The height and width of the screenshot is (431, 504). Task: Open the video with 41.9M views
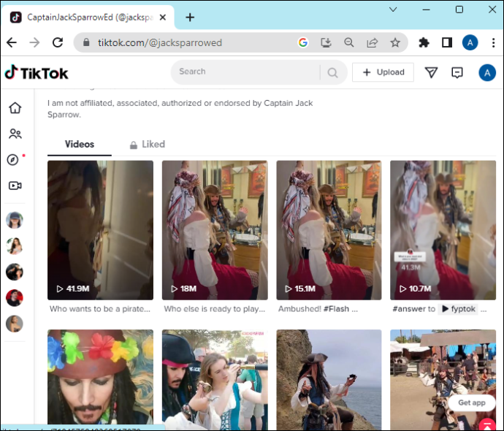pyautogui.click(x=100, y=230)
